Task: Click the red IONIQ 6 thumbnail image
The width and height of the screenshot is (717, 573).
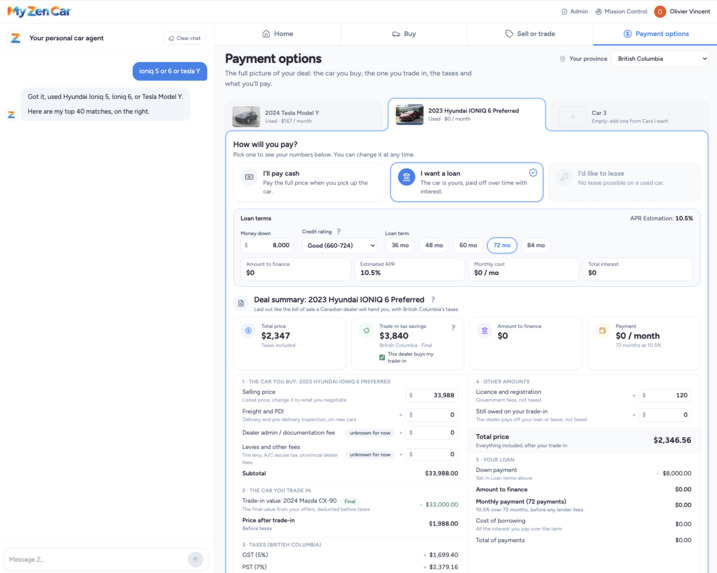Action: (409, 114)
